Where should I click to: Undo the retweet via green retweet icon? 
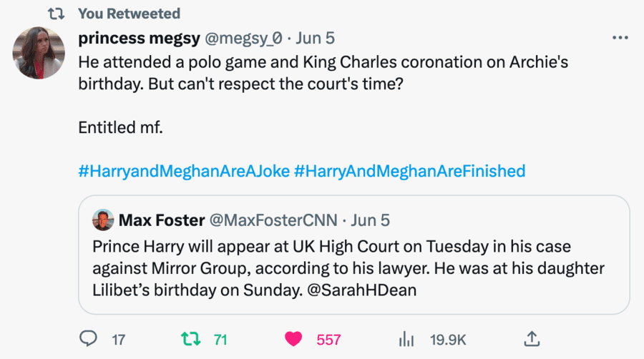[x=191, y=339]
